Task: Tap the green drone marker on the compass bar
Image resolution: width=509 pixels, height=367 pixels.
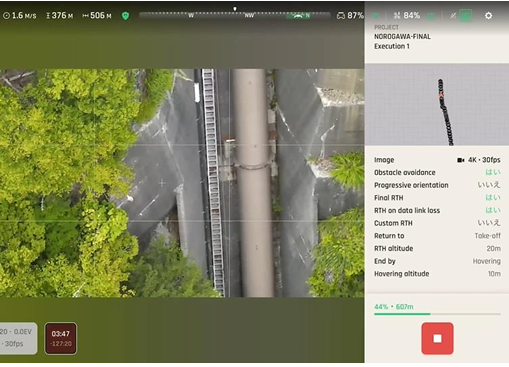Action: (x=298, y=16)
